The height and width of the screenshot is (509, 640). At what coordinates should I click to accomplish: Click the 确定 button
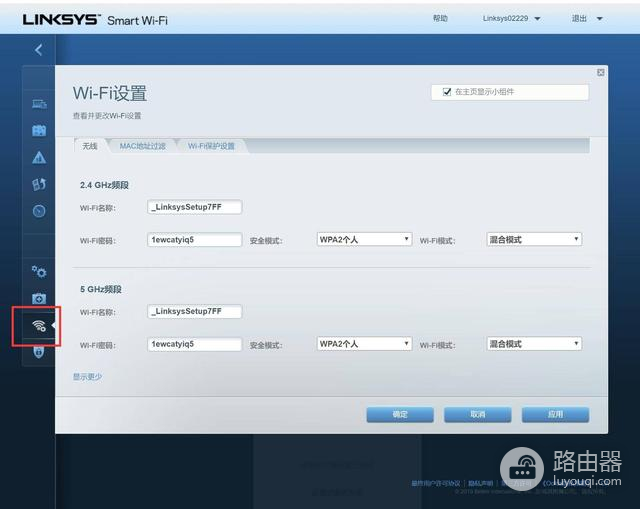coord(400,414)
